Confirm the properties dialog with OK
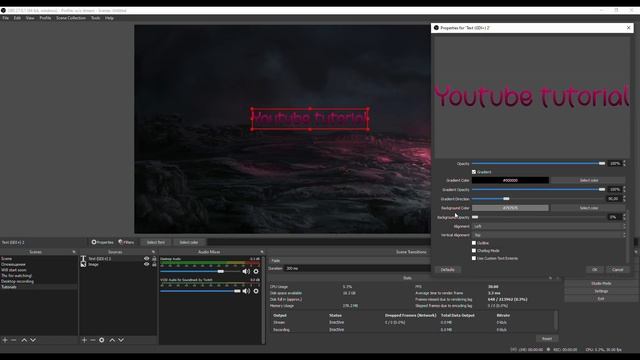Image resolution: width=640 pixels, height=360 pixels. coord(595,270)
